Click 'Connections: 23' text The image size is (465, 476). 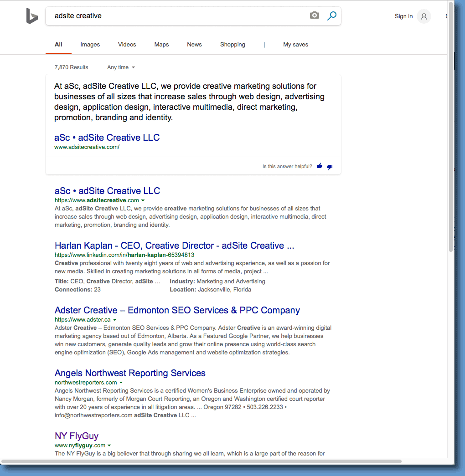click(77, 290)
